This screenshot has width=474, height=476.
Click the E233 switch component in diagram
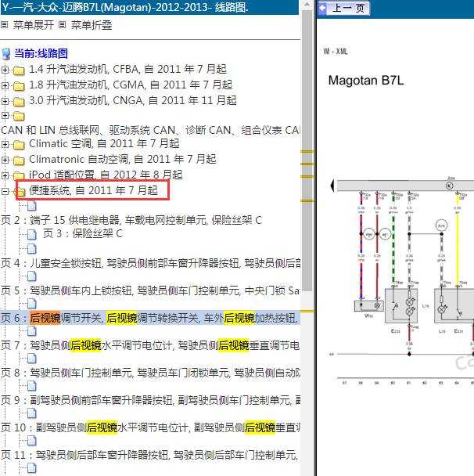401,305
